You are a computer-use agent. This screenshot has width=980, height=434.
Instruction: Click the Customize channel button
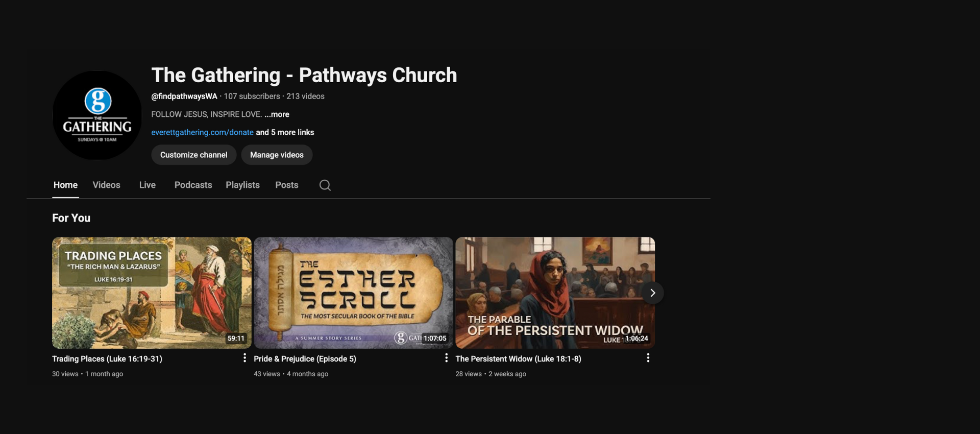194,155
